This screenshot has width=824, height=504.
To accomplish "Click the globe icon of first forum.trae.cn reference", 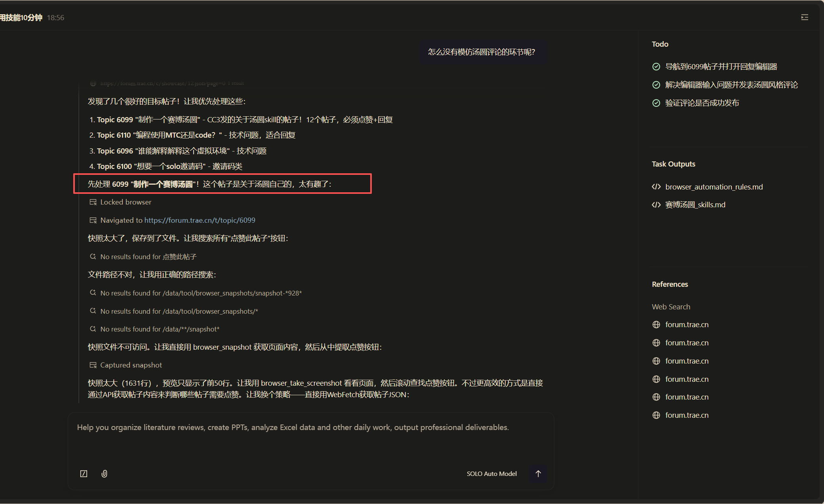I will (x=656, y=324).
